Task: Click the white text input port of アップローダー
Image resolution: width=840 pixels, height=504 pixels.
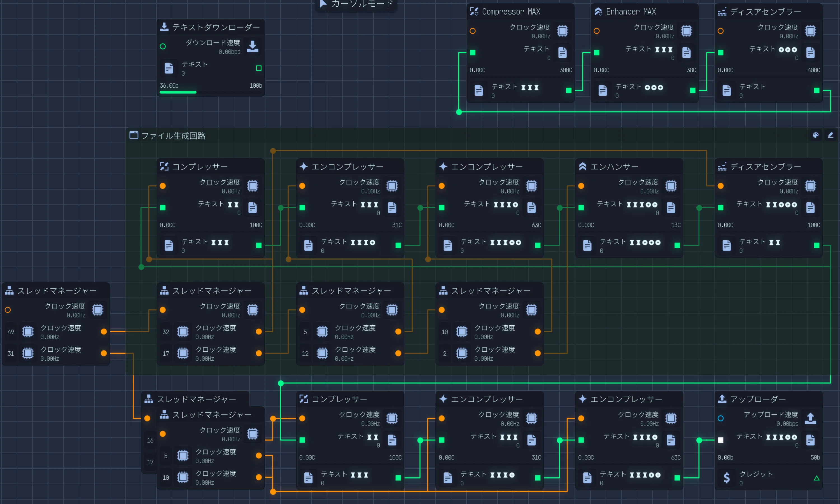Action: (720, 440)
